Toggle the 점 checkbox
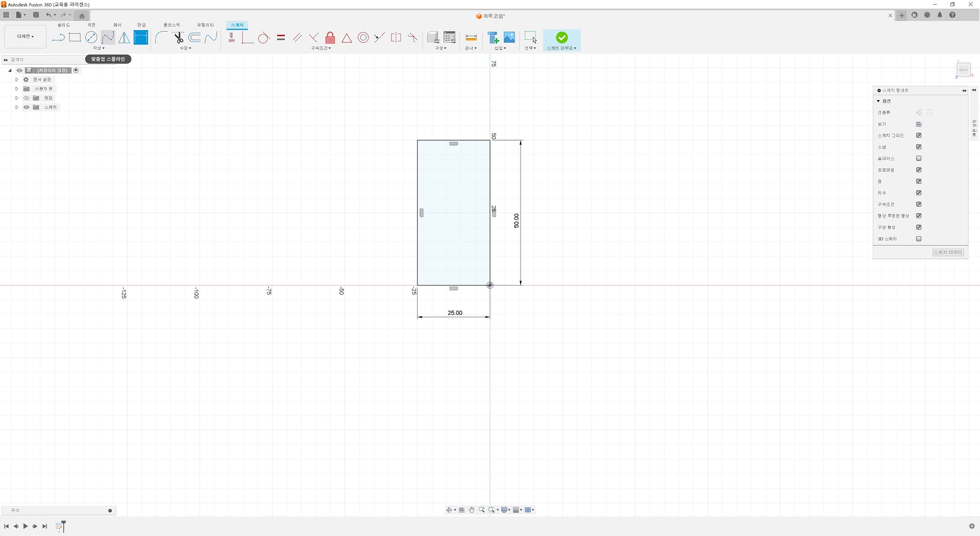Viewport: 980px width, 536px height. [919, 181]
